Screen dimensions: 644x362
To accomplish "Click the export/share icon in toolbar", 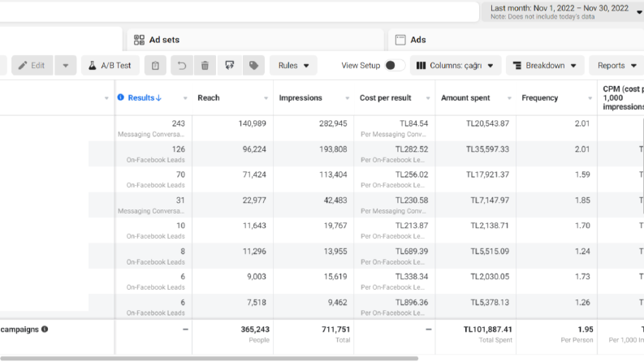I will click(230, 65).
